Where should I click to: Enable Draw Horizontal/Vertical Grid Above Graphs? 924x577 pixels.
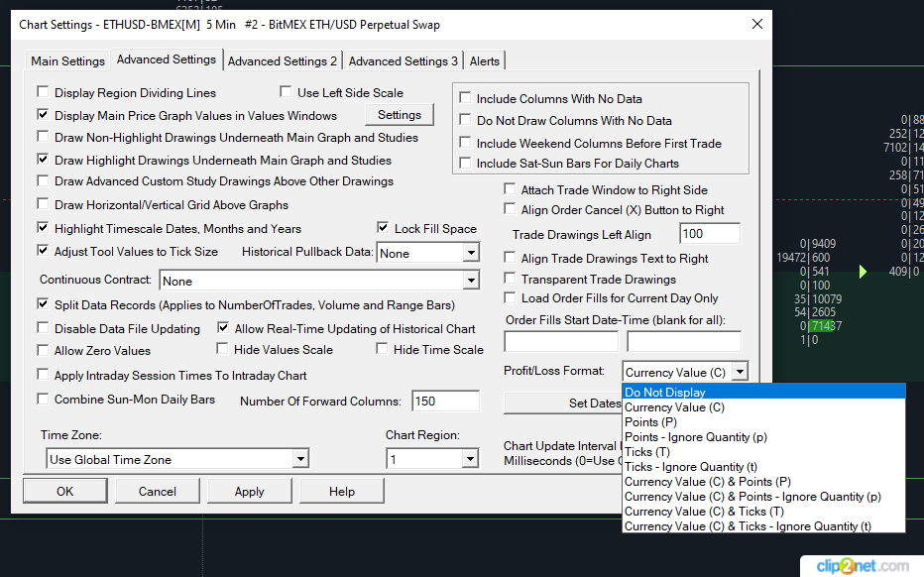(43, 204)
